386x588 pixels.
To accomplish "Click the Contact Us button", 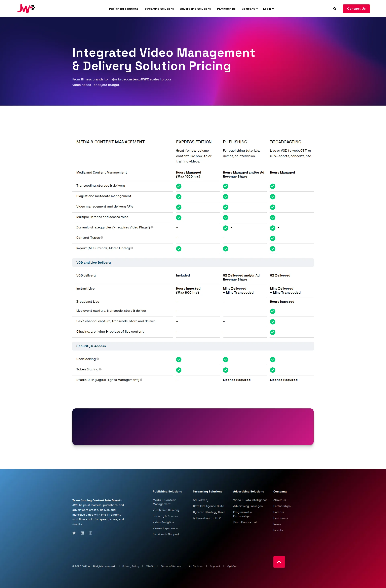I will pos(356,9).
